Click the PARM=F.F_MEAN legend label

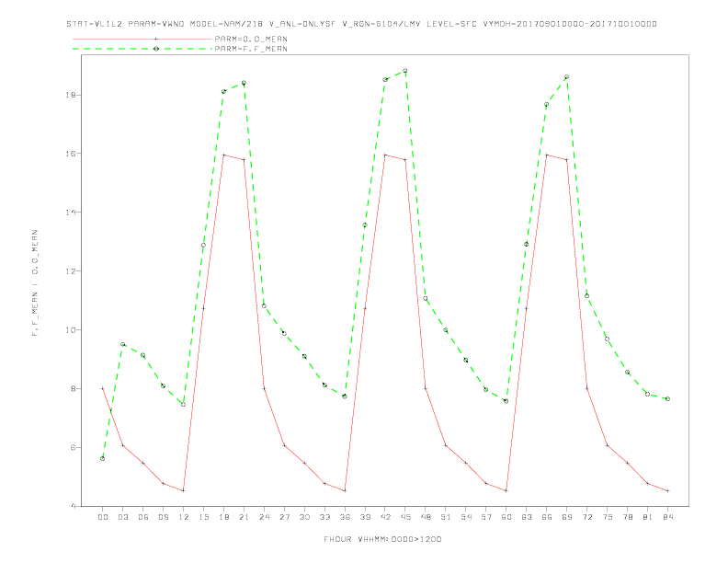point(251,49)
